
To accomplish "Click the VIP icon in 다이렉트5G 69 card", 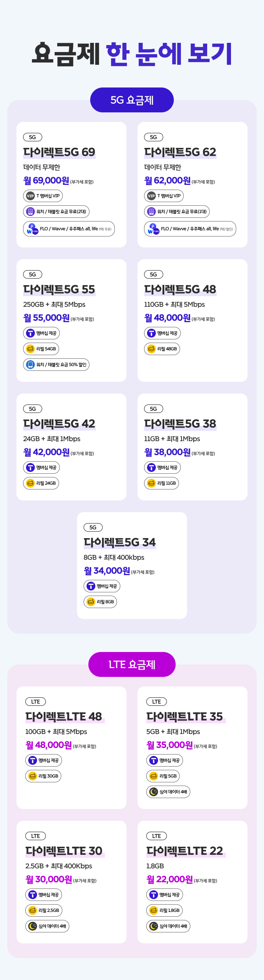I will (30, 196).
